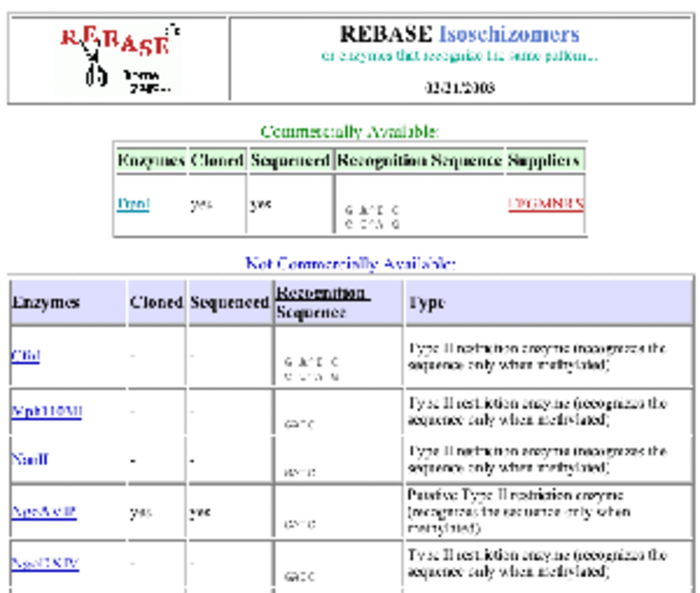Image resolution: width=700 pixels, height=593 pixels.
Task: Click the "Cloned" header in the upper table
Action: click(x=217, y=160)
